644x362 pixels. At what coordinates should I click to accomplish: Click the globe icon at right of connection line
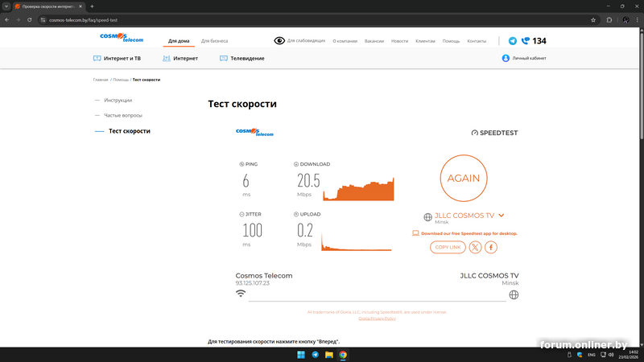click(514, 294)
